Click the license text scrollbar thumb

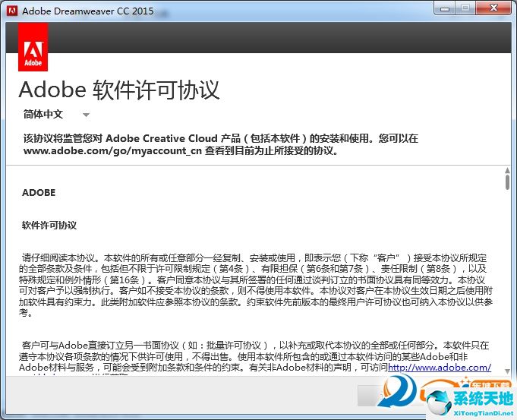507,182
